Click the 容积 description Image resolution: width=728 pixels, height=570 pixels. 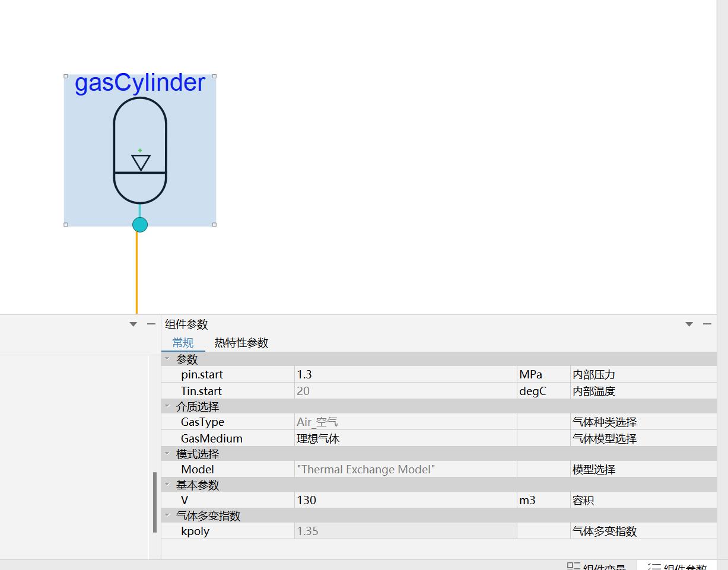pos(583,500)
